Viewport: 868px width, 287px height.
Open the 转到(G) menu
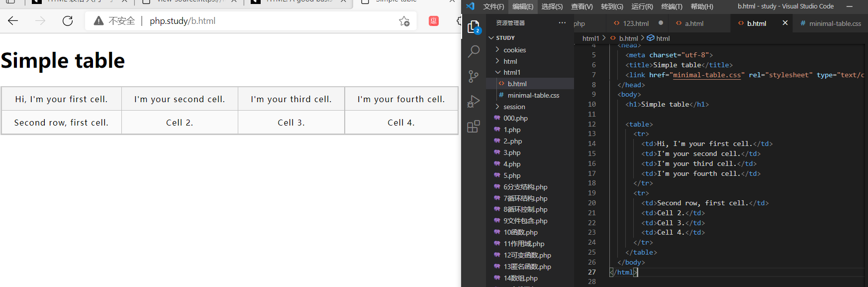click(x=612, y=6)
